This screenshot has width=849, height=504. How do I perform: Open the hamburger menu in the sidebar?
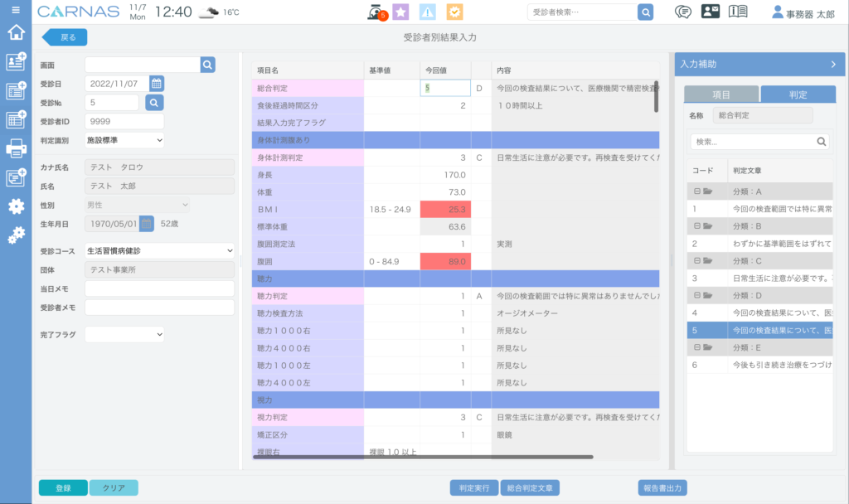pyautogui.click(x=15, y=10)
